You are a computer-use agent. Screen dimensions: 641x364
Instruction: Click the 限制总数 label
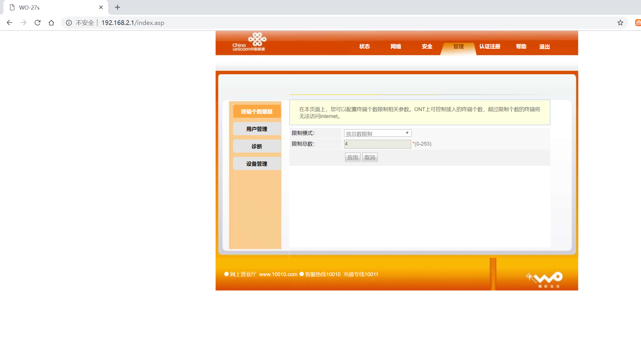tap(303, 144)
